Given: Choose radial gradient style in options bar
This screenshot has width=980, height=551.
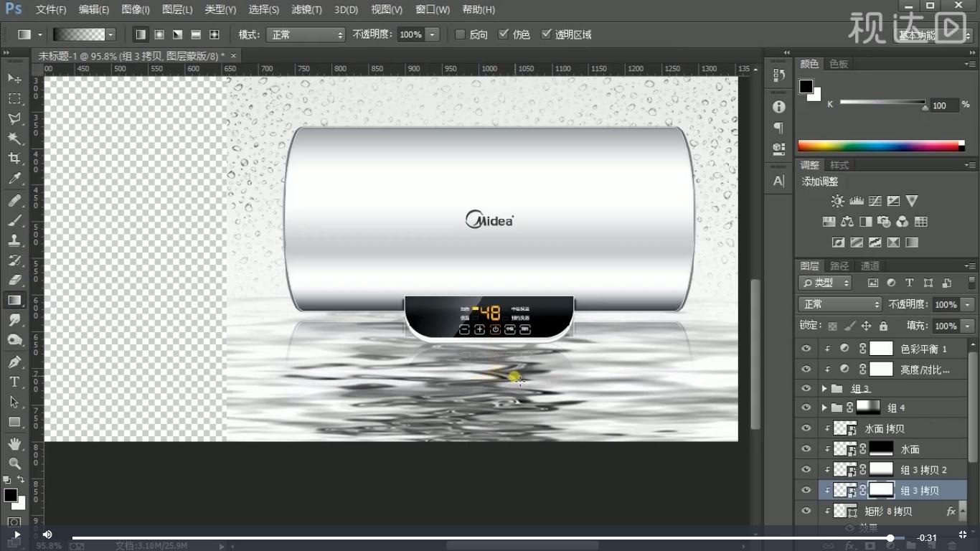Looking at the screenshot, I should pyautogui.click(x=159, y=34).
